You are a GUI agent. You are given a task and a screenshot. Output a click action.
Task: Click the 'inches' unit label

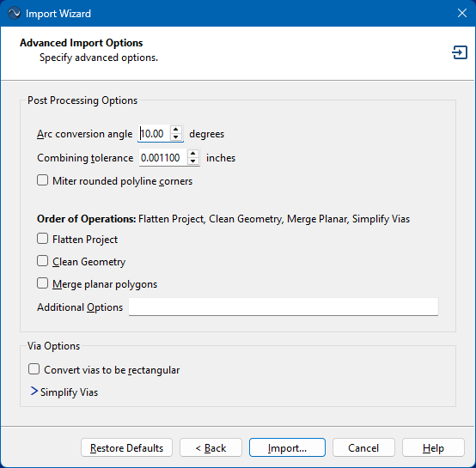click(221, 158)
